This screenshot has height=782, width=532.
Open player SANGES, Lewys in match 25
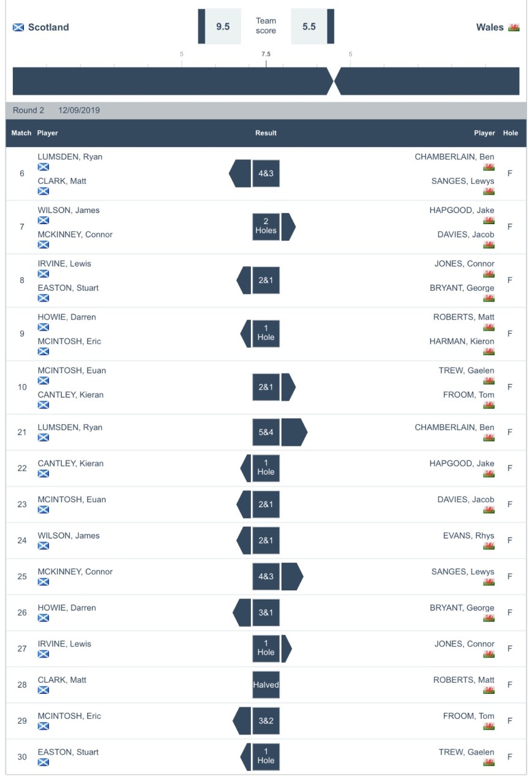pos(462,572)
